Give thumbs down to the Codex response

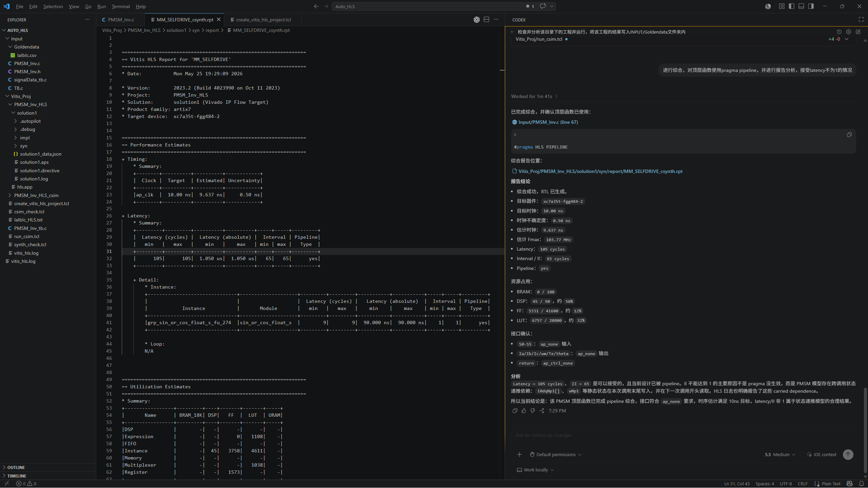point(533,411)
